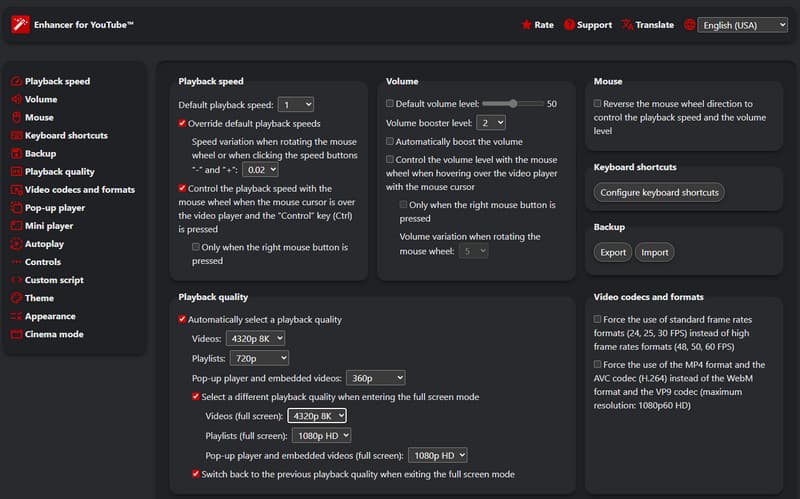Click the Mini player sidebar icon
The height and width of the screenshot is (499, 800).
point(16,226)
